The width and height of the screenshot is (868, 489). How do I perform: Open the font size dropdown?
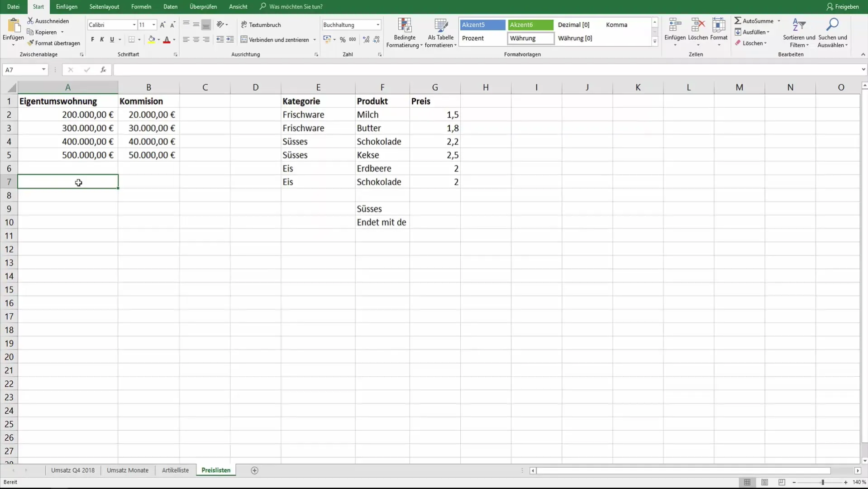coord(154,25)
